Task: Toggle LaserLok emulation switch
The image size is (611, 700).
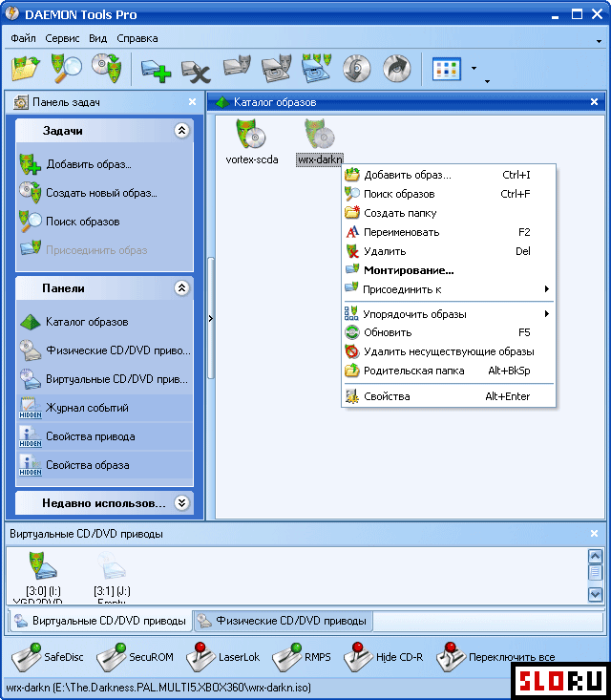Action: point(222,657)
